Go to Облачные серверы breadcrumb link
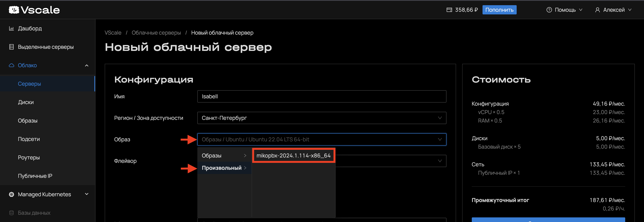This screenshot has height=222, width=644. pyautogui.click(x=156, y=33)
